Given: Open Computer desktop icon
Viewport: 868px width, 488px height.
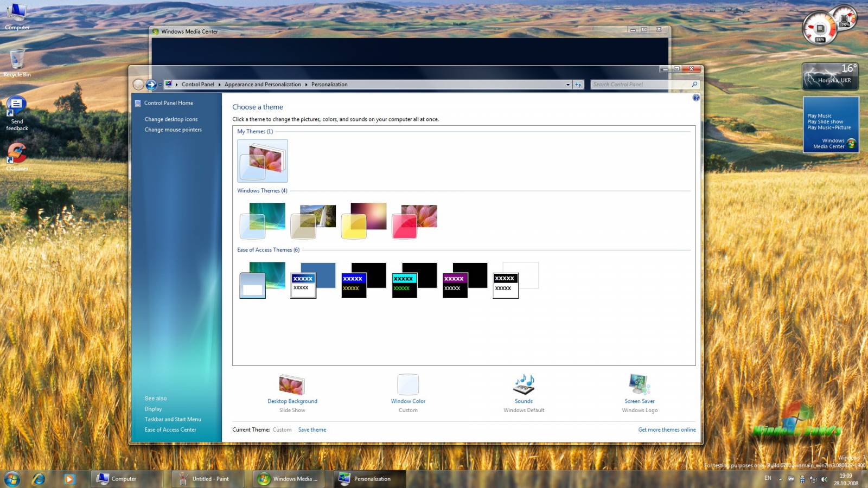Looking at the screenshot, I should (x=17, y=17).
